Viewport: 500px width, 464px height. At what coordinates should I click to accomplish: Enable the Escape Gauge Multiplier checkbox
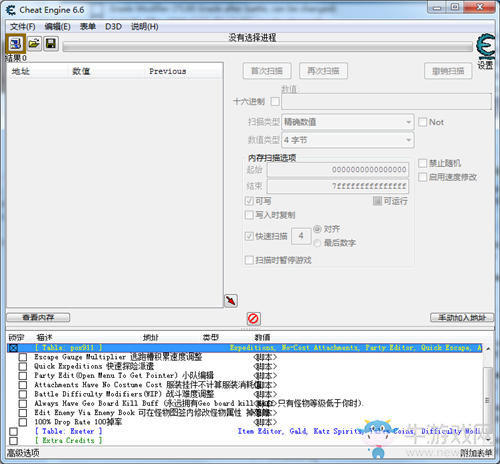(x=23, y=357)
